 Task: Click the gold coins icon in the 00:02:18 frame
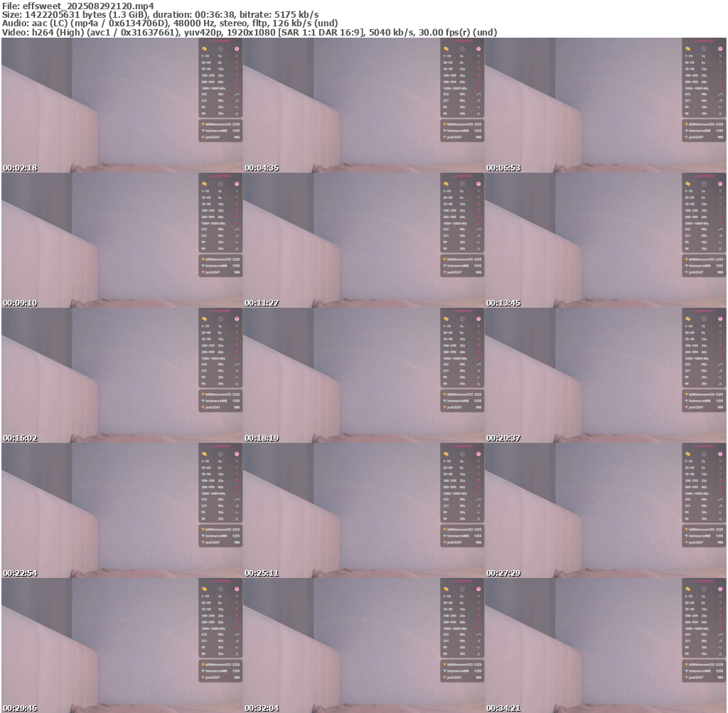[x=204, y=48]
